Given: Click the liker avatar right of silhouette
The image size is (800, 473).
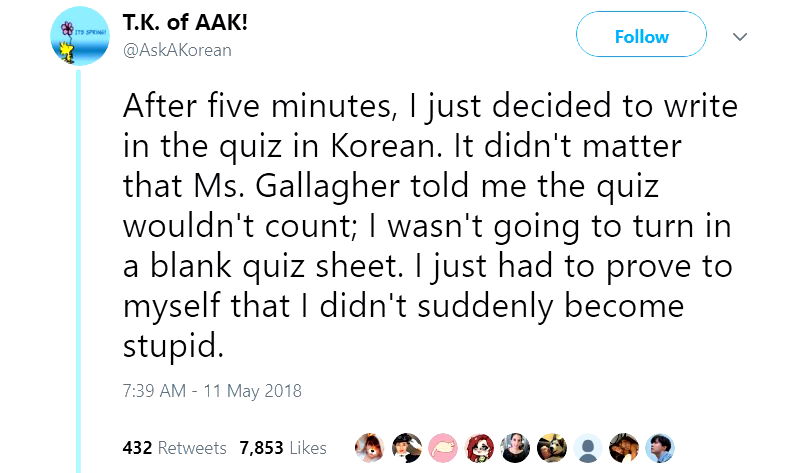Looking at the screenshot, I should tap(625, 447).
